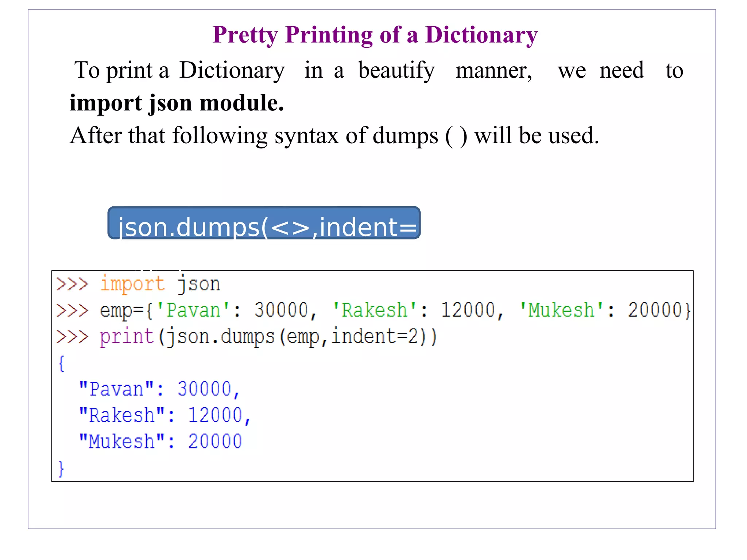The image size is (747, 560).
Task: Click the bold text 'import json module.'
Action: (x=177, y=104)
